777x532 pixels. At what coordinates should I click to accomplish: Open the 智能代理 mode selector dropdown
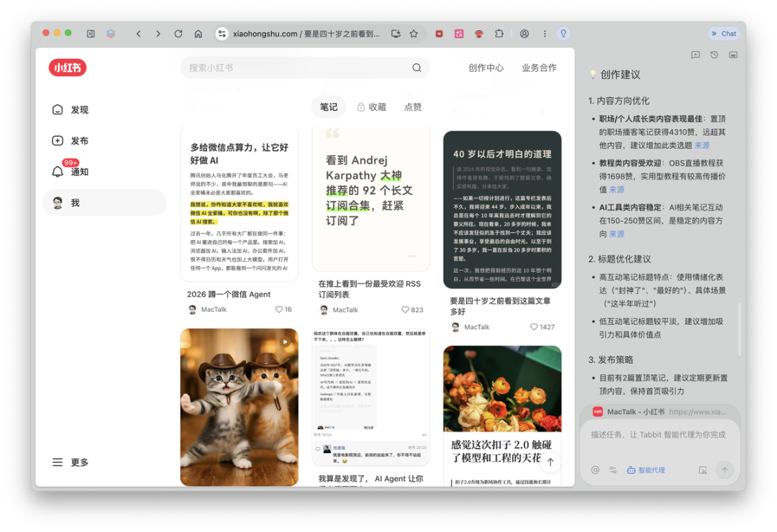click(614, 469)
